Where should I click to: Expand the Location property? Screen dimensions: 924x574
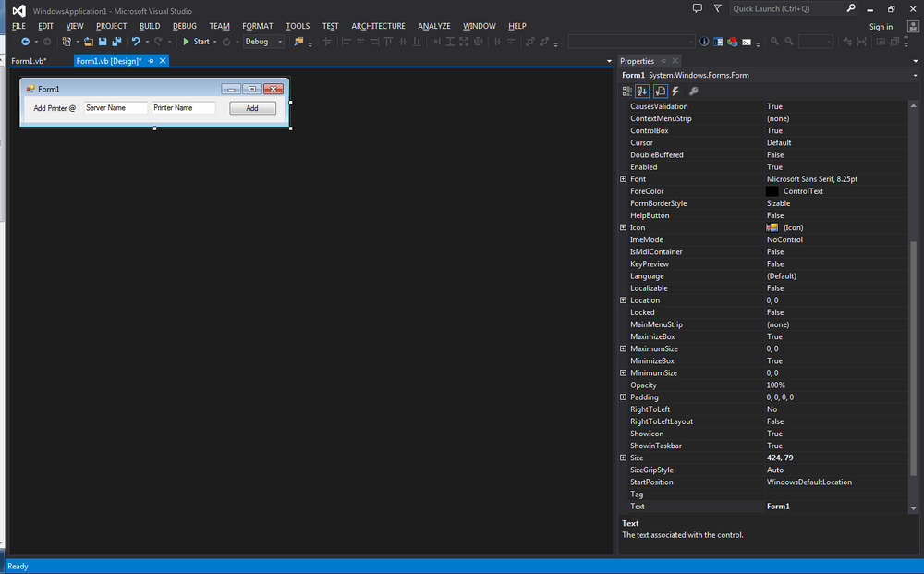pyautogui.click(x=623, y=300)
